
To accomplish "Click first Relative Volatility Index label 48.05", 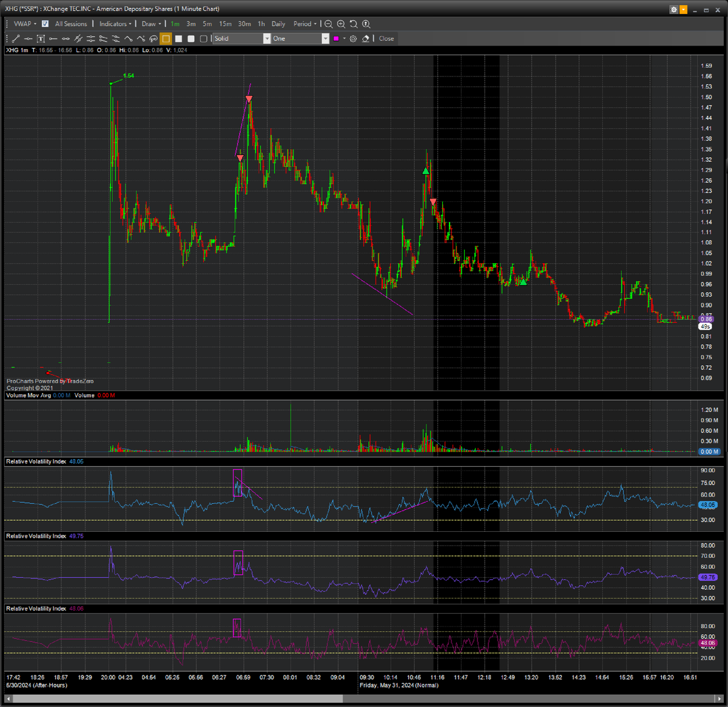I will pos(45,461).
